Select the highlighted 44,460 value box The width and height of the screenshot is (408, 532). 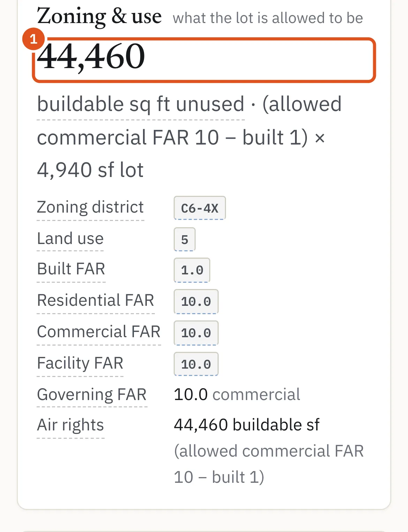(204, 60)
